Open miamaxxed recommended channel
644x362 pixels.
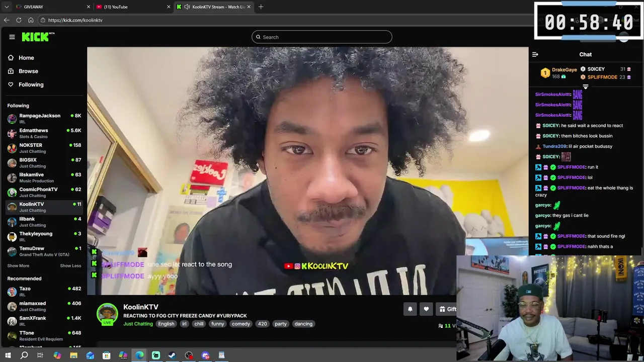pyautogui.click(x=44, y=306)
